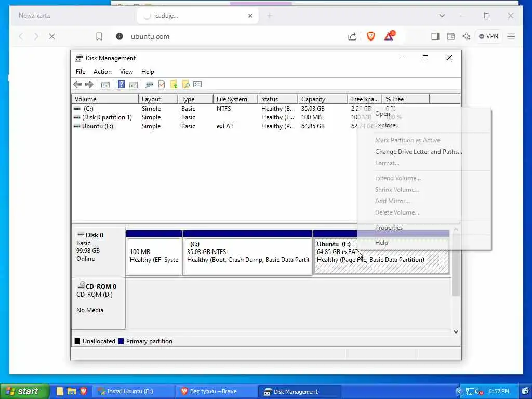Open the Brave Leo AI sparkle icon

(467, 36)
